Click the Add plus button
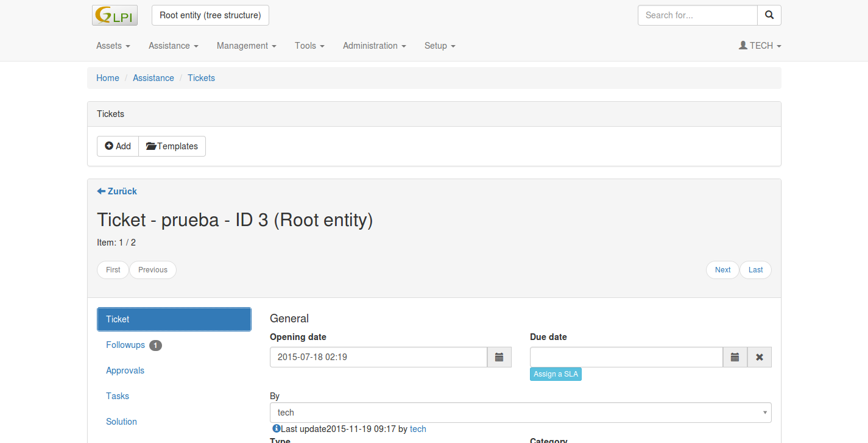 (118, 146)
